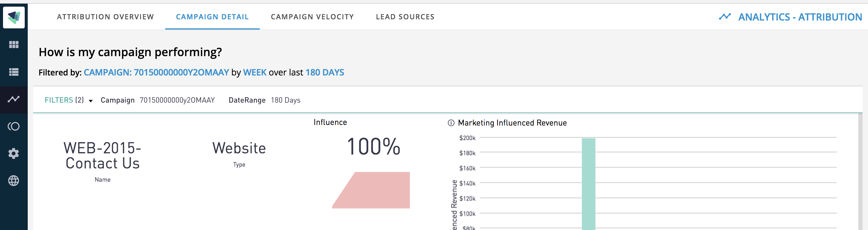868x230 pixels.
Task: Open the list view icon in the sidebar
Action: click(14, 72)
